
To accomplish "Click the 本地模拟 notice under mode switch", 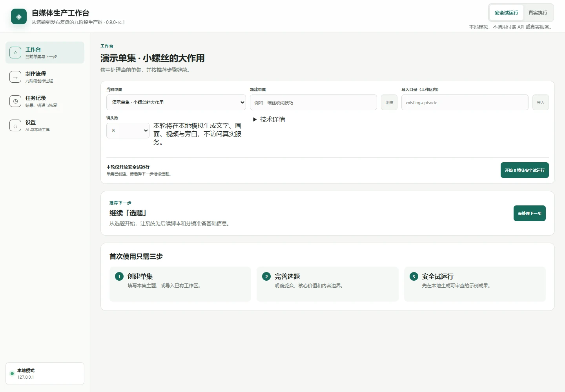I will (511, 27).
